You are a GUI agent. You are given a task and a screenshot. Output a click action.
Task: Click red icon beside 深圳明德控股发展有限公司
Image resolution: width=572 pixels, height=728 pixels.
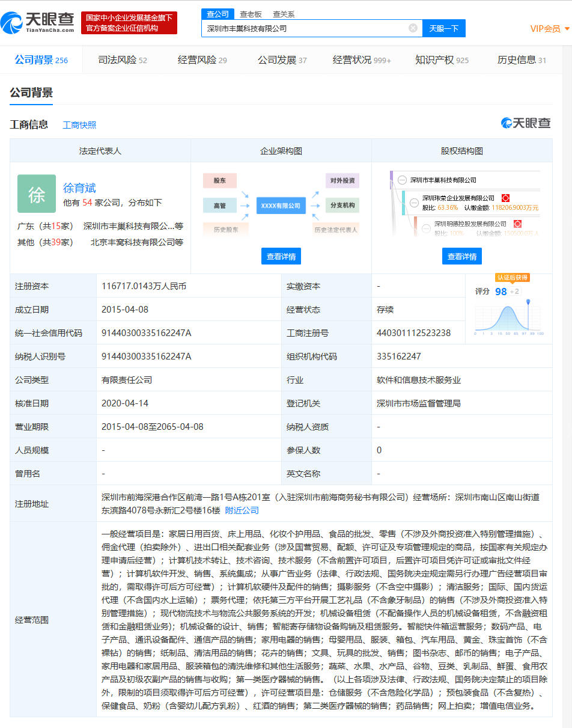coord(517,224)
